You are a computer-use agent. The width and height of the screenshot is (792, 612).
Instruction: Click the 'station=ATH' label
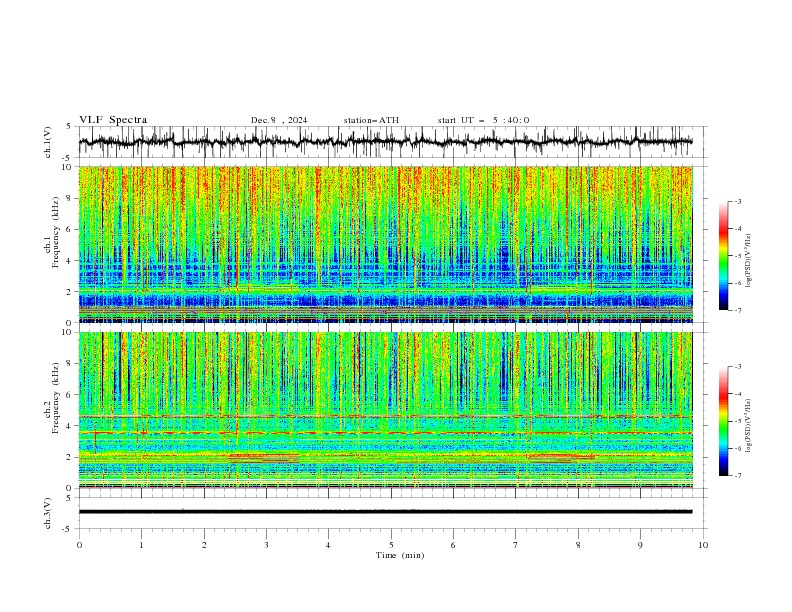click(371, 120)
